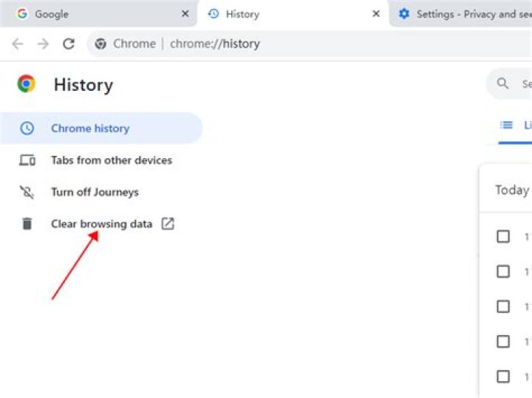Check the third history entry checkbox

[x=503, y=306]
